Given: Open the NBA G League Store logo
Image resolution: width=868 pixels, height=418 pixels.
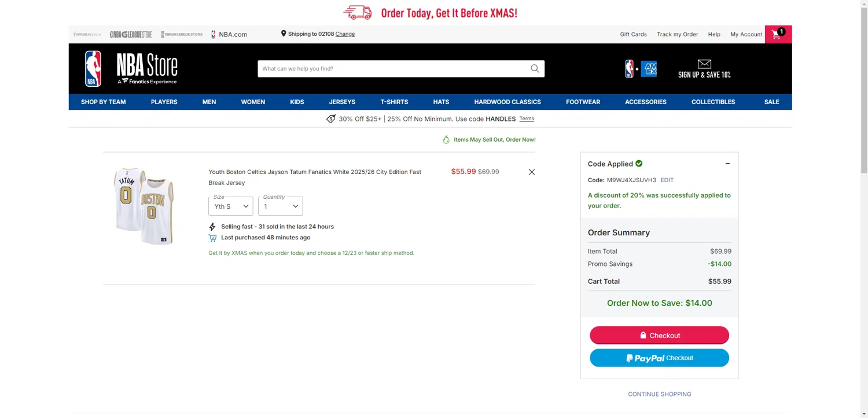Looking at the screenshot, I should pos(131,34).
